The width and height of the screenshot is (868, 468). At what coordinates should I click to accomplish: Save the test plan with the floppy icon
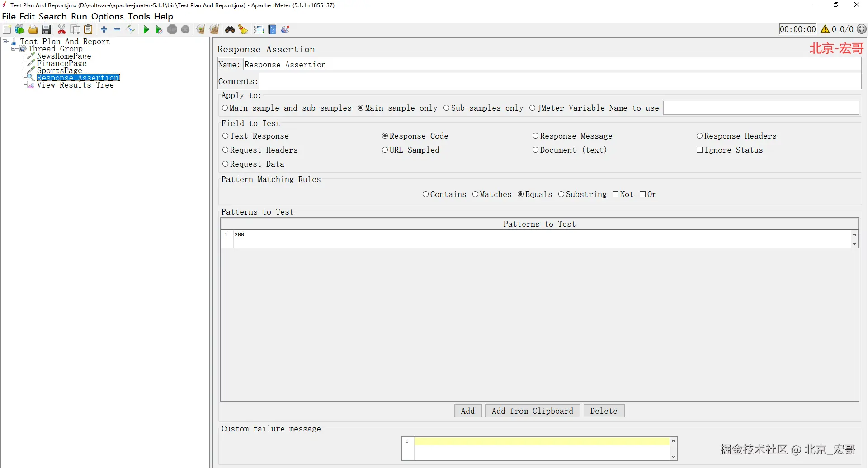[x=46, y=30]
